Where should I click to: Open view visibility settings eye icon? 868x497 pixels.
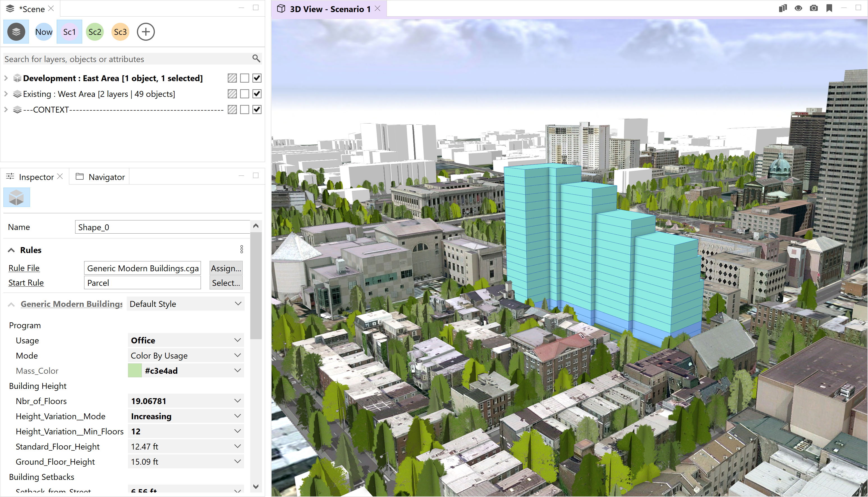798,8
